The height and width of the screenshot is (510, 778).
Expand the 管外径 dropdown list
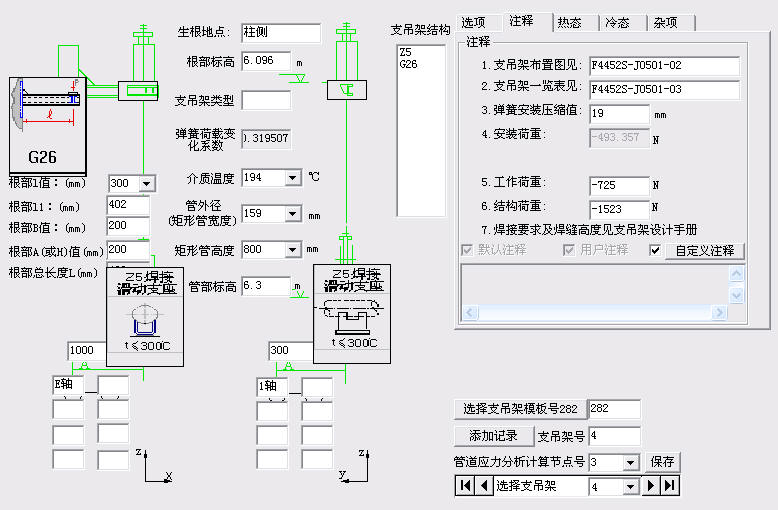tap(292, 214)
